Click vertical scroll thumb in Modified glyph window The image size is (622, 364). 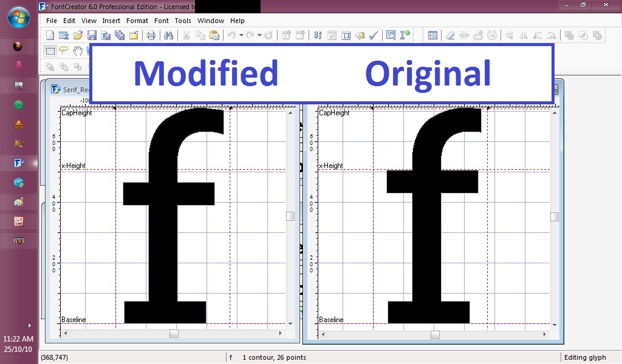point(290,216)
